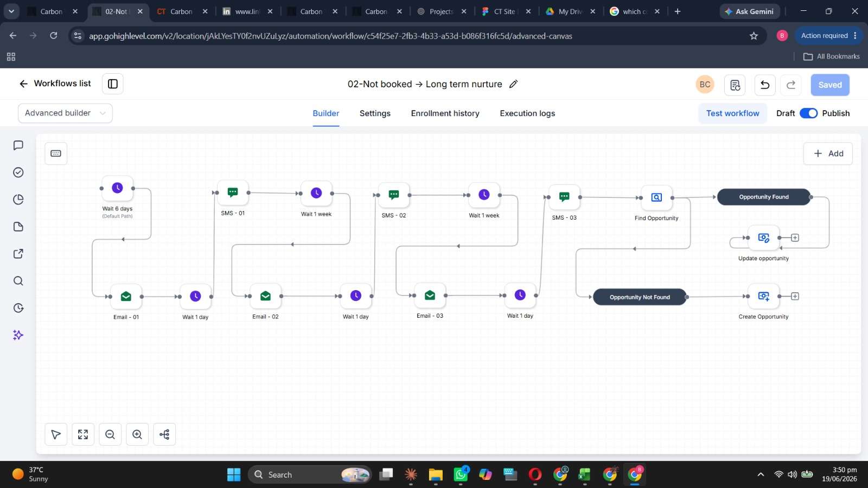
Task: Zoom out of the workflow canvas
Action: [x=110, y=434]
